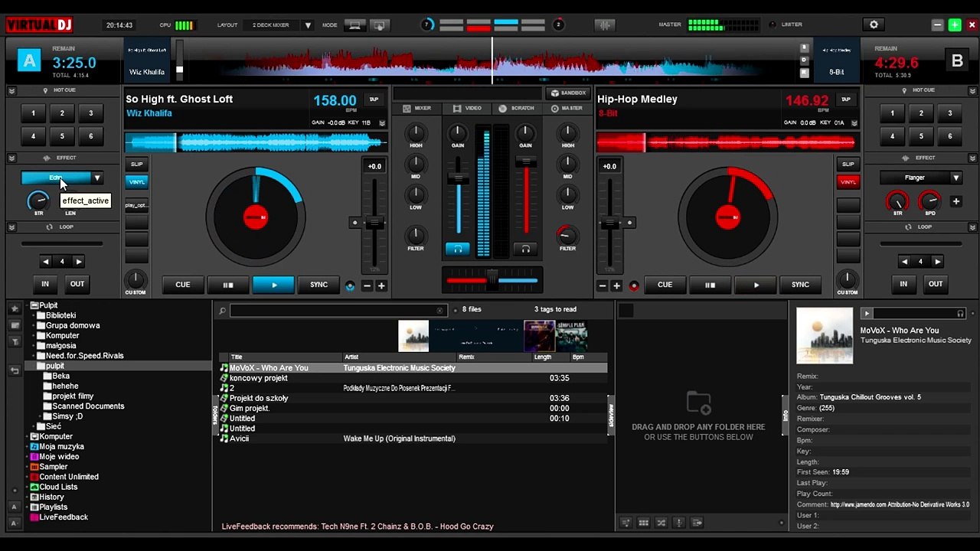Click the export list icon in sideview toolbar
980x551 pixels.
tap(697, 523)
